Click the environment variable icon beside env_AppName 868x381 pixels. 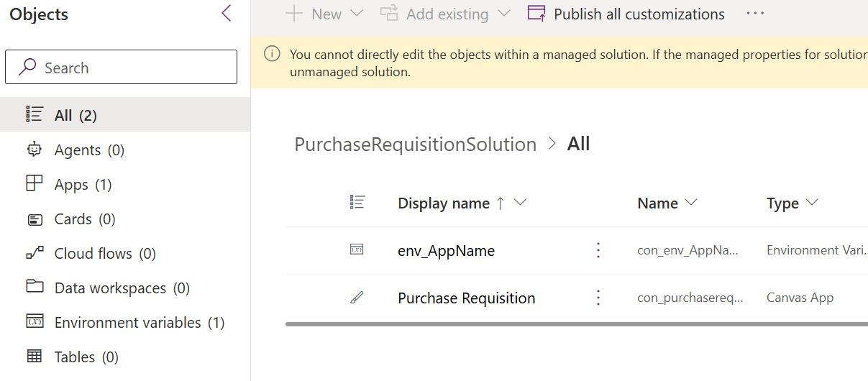click(357, 250)
